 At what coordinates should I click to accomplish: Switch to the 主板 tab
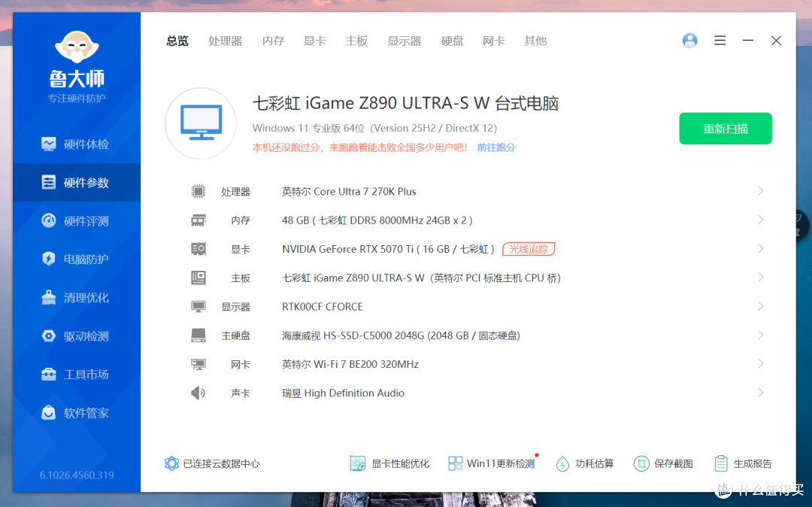356,41
